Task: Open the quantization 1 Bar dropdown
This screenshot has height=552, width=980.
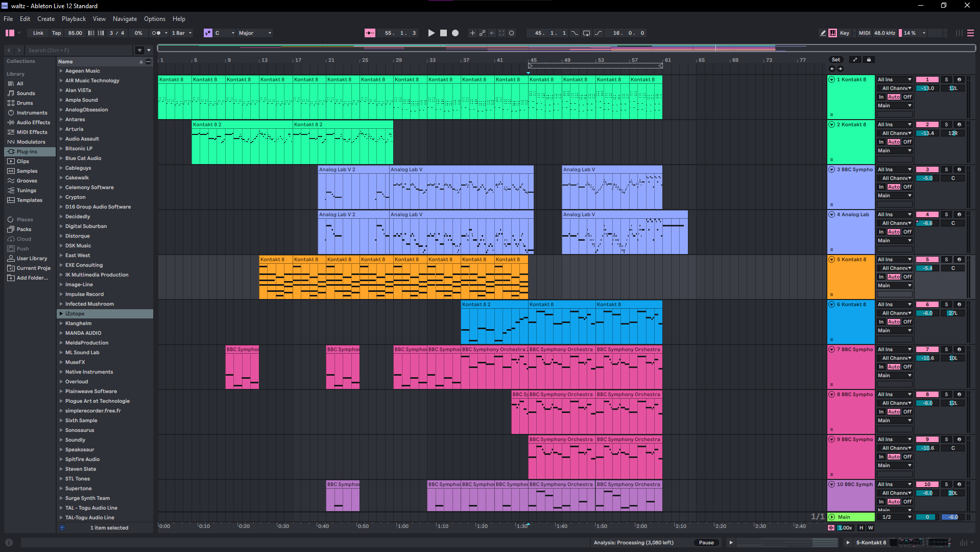Action: (x=182, y=33)
